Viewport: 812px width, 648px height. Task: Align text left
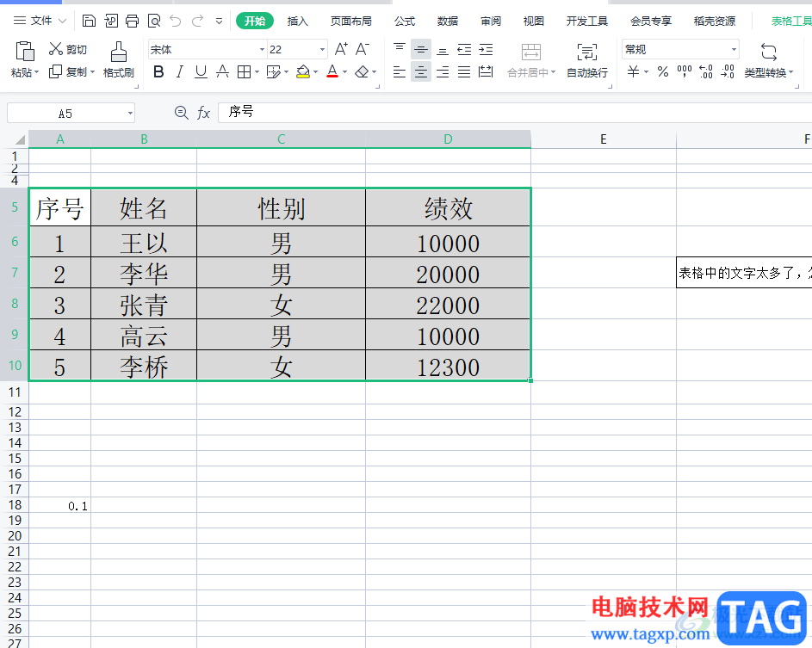point(400,71)
